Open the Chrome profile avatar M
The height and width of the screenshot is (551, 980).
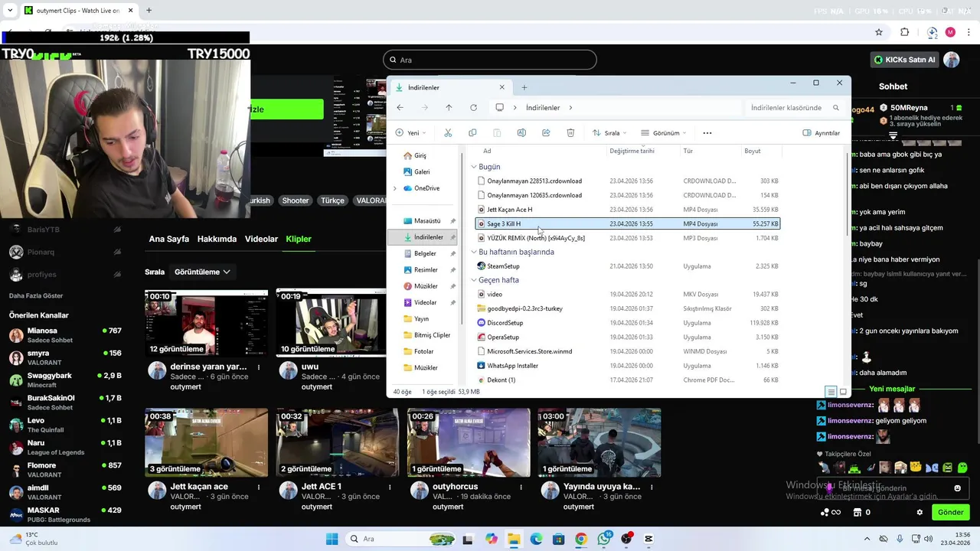(950, 32)
